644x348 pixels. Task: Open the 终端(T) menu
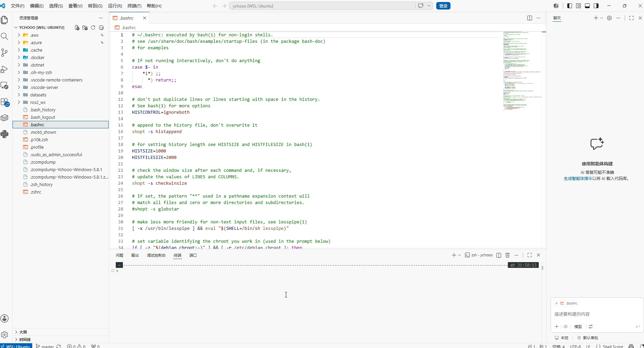[134, 6]
